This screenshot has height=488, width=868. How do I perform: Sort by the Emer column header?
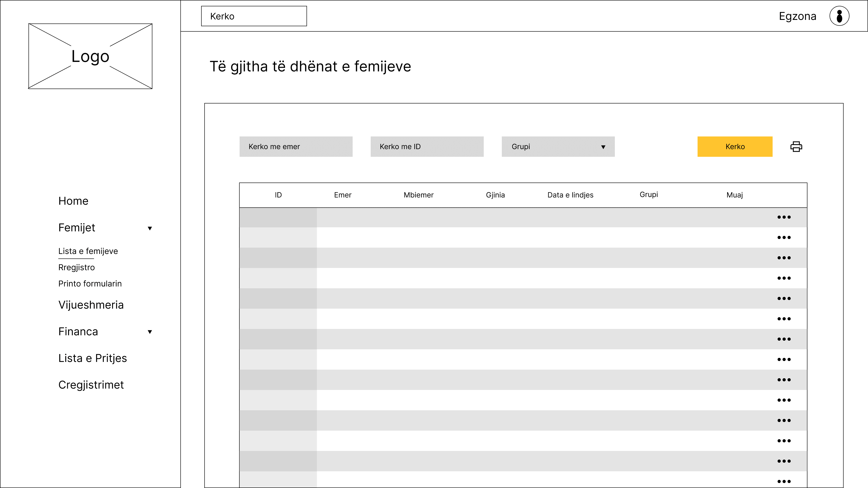point(343,195)
